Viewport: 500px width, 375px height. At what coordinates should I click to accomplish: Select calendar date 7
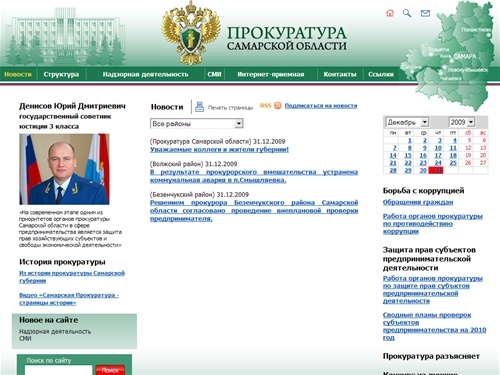click(395, 148)
